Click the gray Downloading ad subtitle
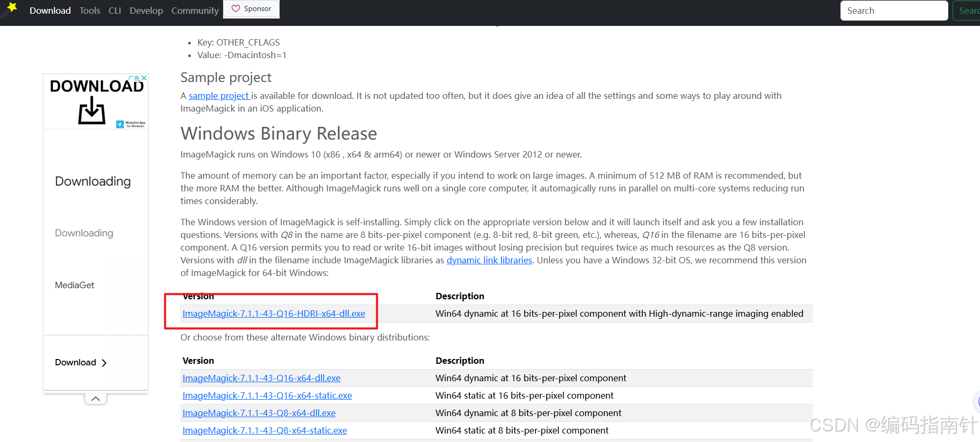This screenshot has height=442, width=980. coord(84,233)
